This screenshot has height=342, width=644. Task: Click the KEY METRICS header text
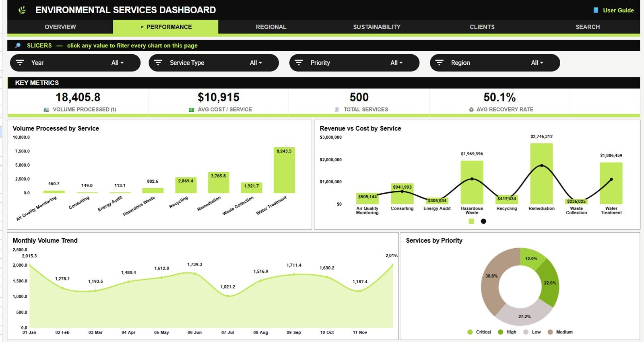coord(37,83)
